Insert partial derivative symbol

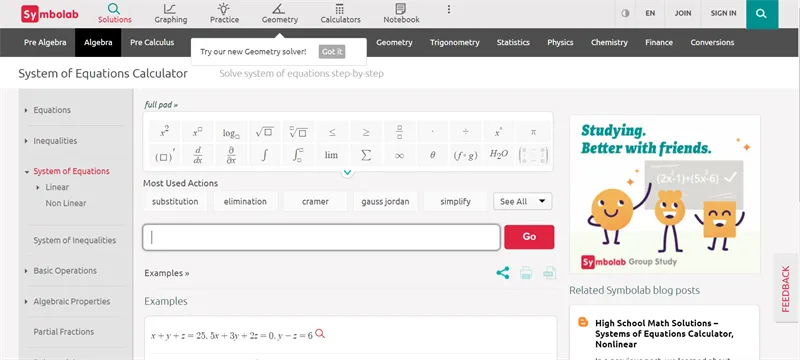point(231,155)
